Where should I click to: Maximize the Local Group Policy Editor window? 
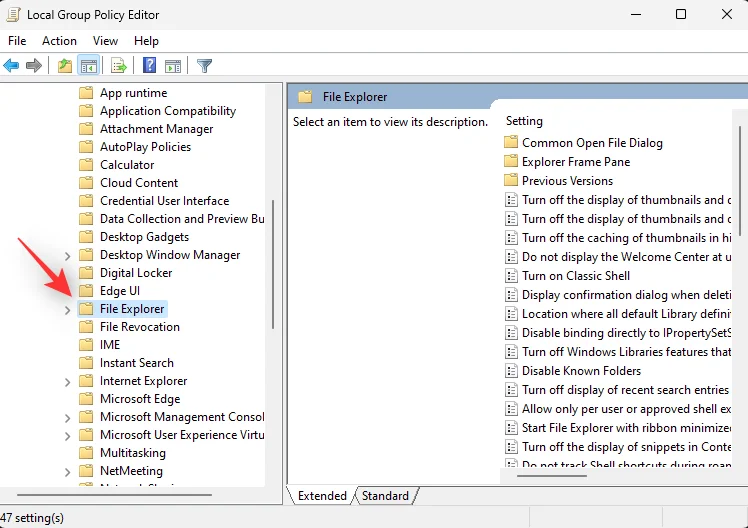(x=681, y=14)
